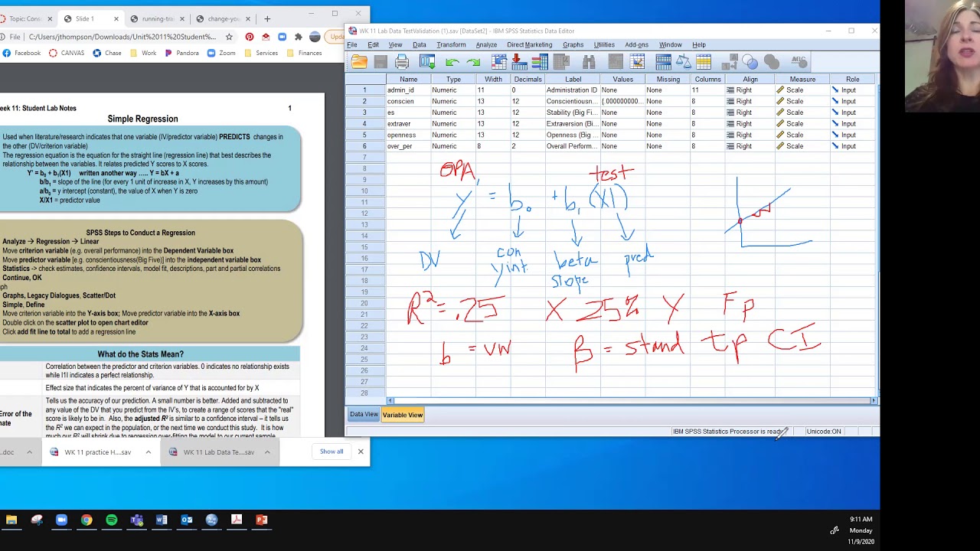Click the SPSS horizontal scrollbar
This screenshot has width=980, height=551.
point(631,400)
